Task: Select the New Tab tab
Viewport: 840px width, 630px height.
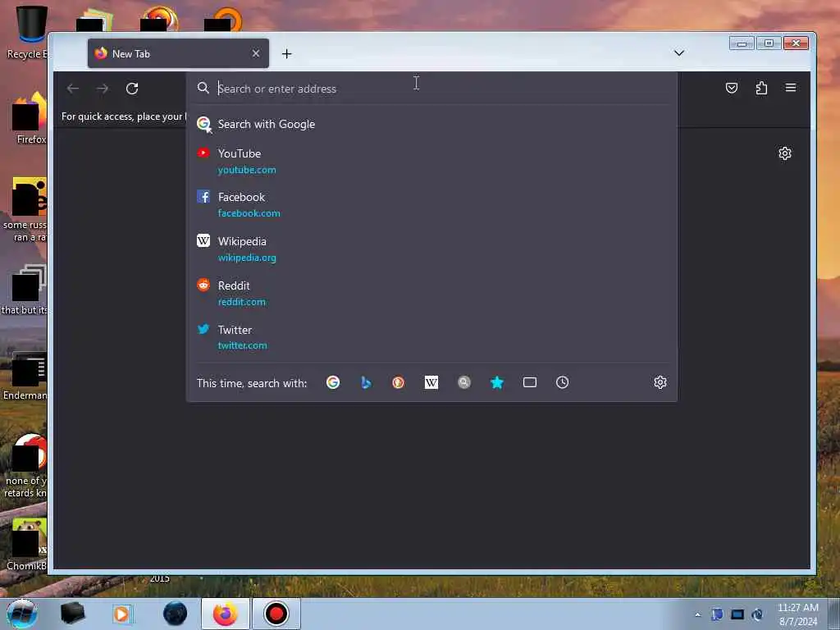Action: click(178, 53)
